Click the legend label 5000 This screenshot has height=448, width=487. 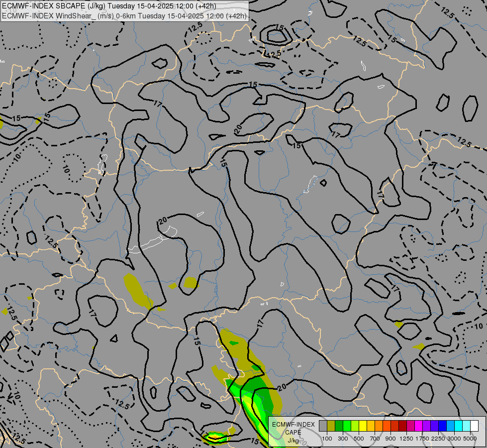(470, 439)
